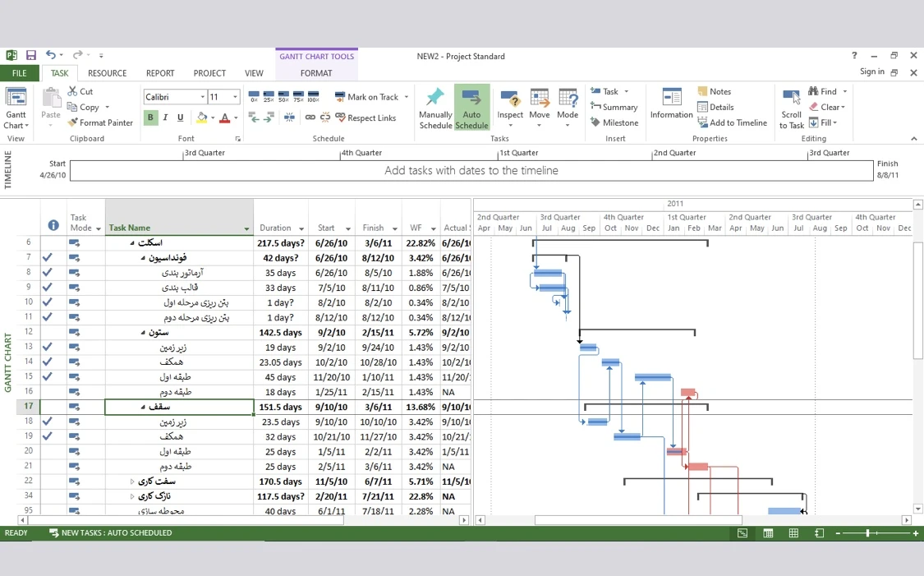Screen dimensions: 924x576
Task: Open task Information dialog icon
Action: (671, 99)
